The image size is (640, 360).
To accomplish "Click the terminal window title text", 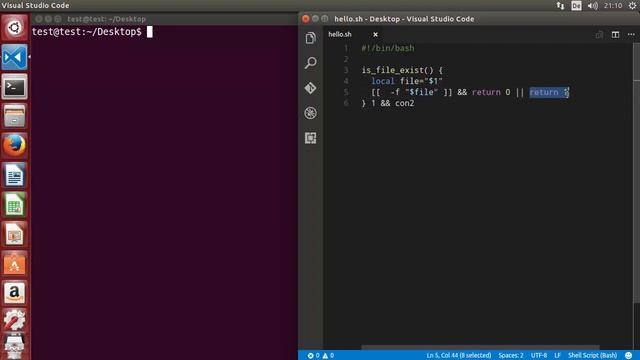I will (x=106, y=19).
